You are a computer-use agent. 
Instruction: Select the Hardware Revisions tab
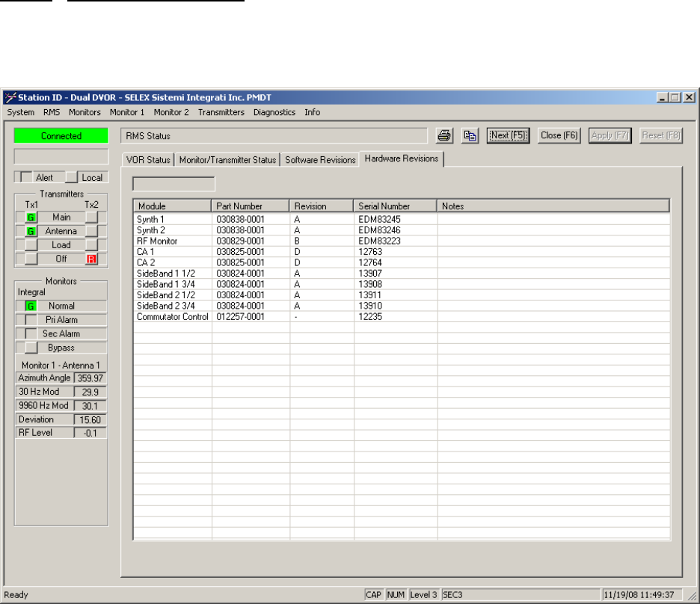click(402, 158)
